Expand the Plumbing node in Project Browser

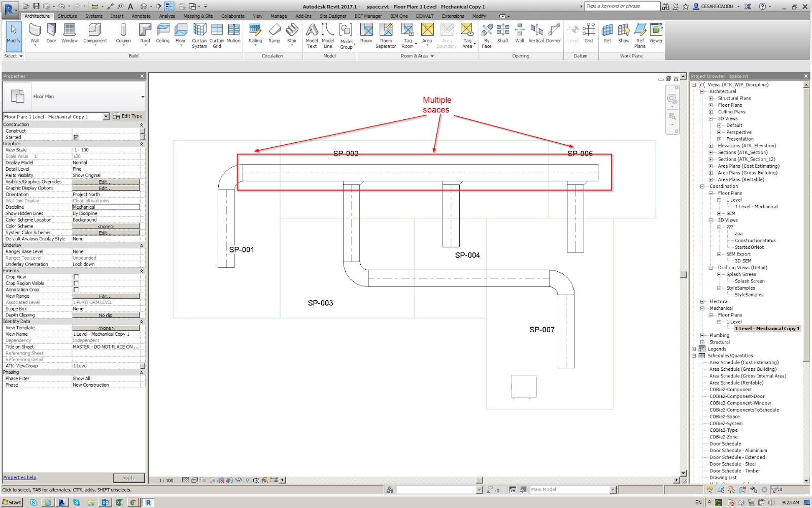tap(702, 335)
